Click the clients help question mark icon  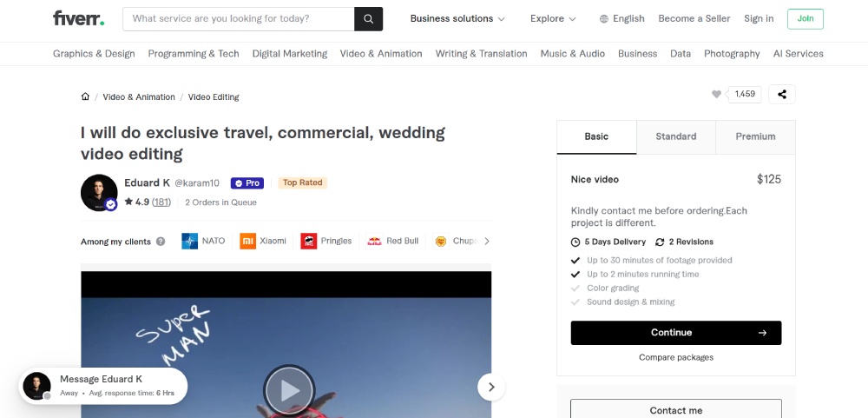click(161, 242)
